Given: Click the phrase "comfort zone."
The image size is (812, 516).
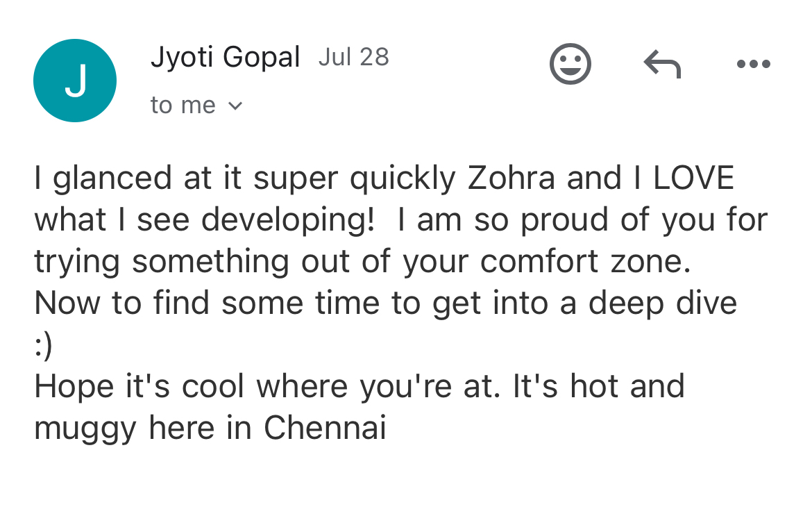Looking at the screenshot, I should pos(581,262).
